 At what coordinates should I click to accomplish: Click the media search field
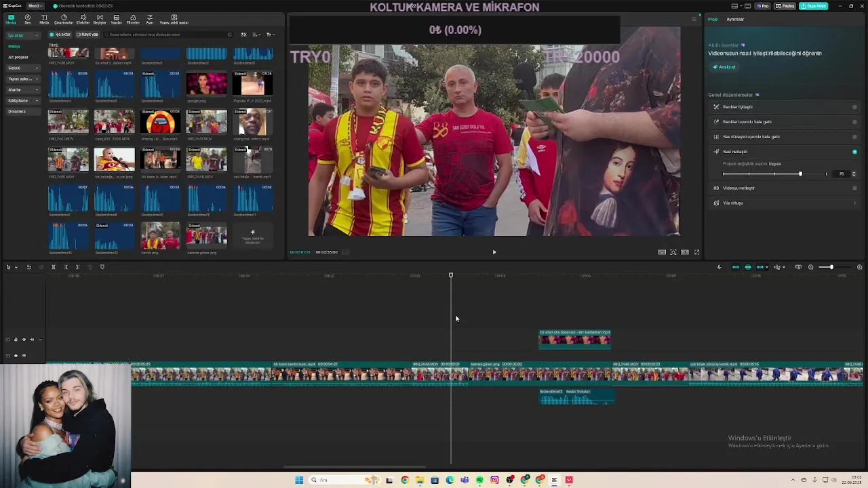click(167, 35)
